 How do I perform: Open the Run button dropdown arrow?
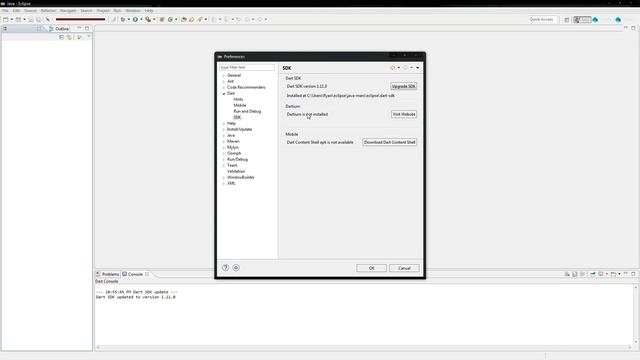point(141,20)
